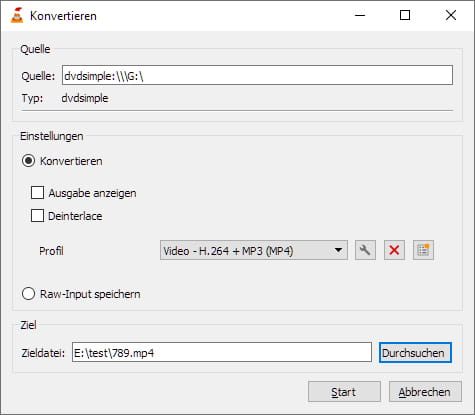This screenshot has width=475, height=415.
Task: Focus the Quelle source input field
Action: pyautogui.click(x=257, y=75)
